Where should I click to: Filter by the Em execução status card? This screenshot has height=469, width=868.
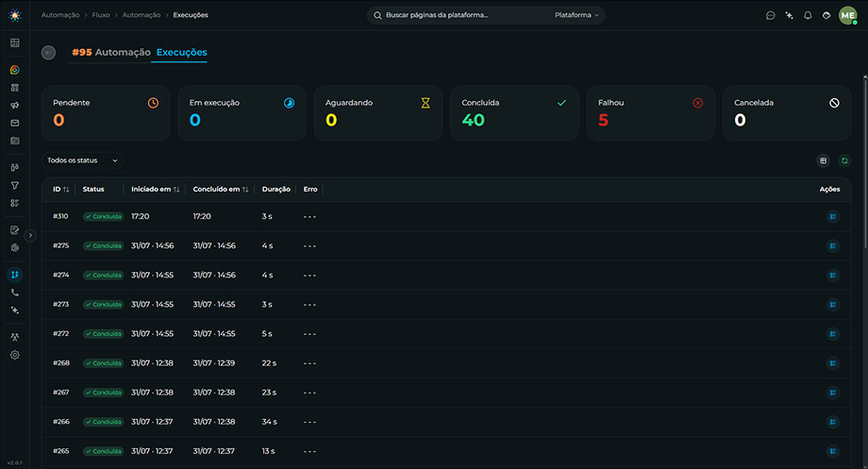coord(242,113)
